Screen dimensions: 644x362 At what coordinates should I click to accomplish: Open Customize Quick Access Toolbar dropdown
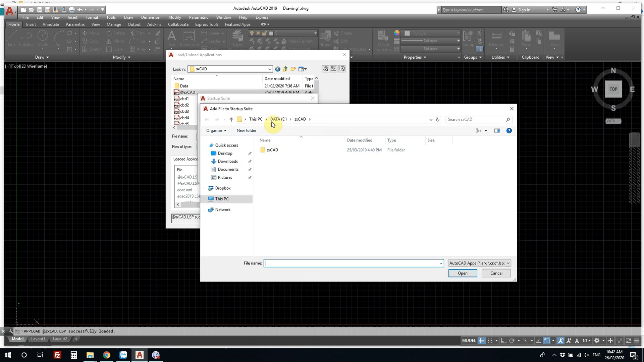[x=103, y=10]
